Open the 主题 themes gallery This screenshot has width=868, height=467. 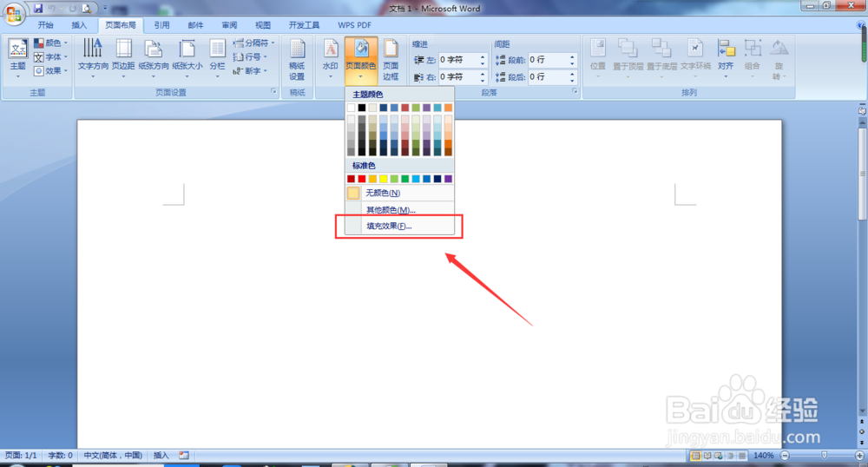pyautogui.click(x=17, y=58)
